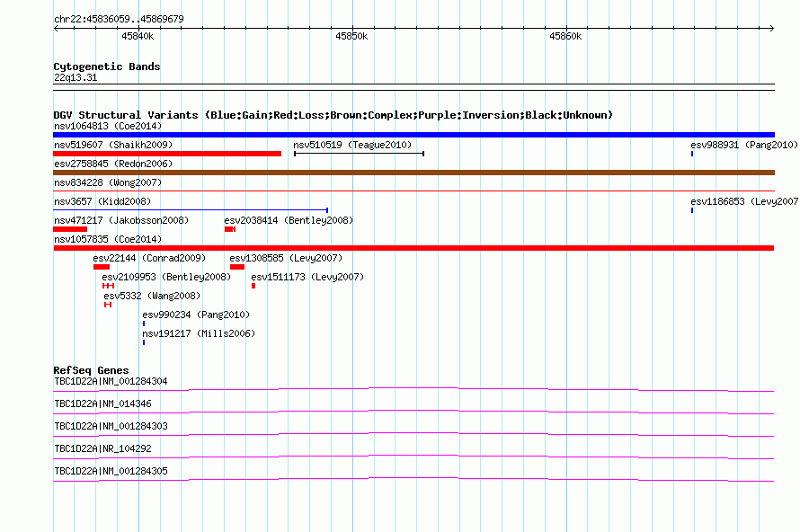The image size is (800, 532).
Task: Select the brown esv2758845 complex bar
Action: [413, 173]
